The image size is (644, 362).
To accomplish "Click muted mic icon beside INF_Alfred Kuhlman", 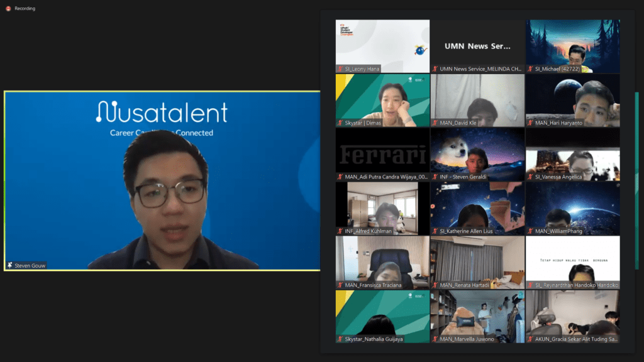I will pyautogui.click(x=340, y=231).
